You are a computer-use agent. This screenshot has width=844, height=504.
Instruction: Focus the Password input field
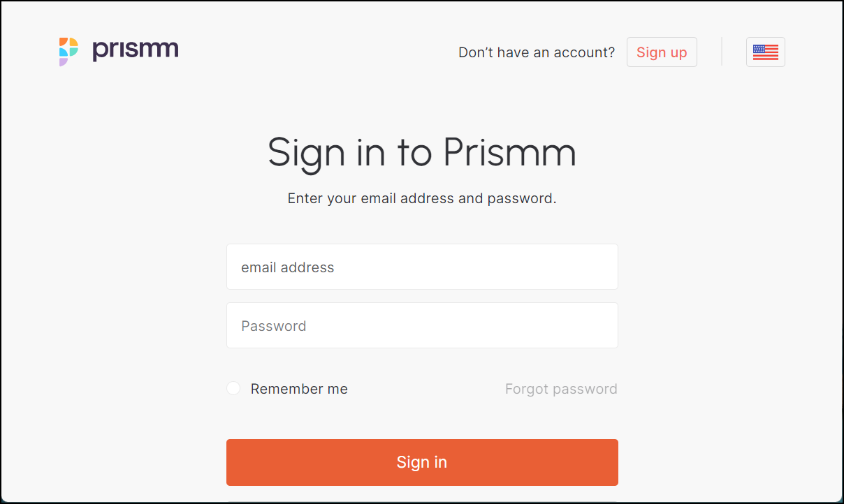point(422,325)
